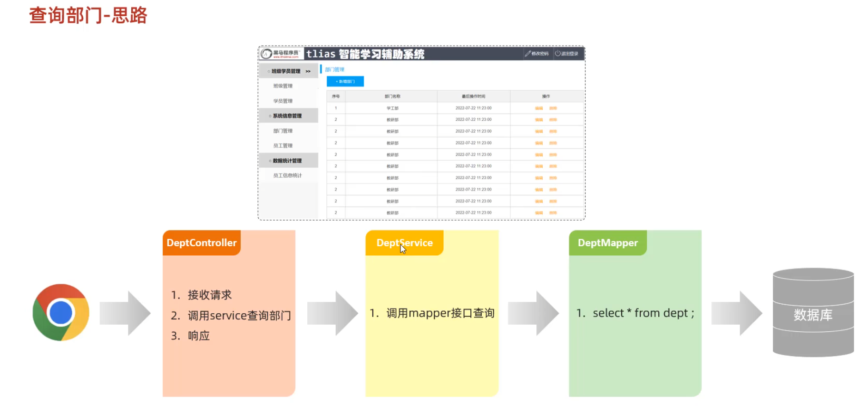Click the 调用service查询部门 step text
Image resolution: width=868 pixels, height=406 pixels.
coord(239,316)
